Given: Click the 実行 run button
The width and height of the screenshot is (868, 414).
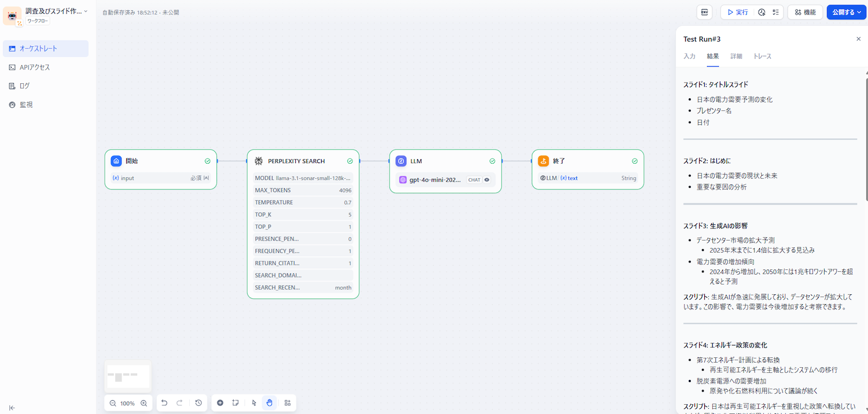Looking at the screenshot, I should [738, 12].
